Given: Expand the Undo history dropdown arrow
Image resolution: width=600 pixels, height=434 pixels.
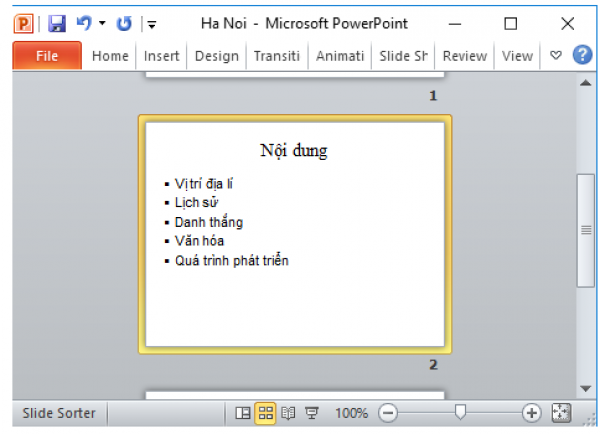Looking at the screenshot, I should point(102,23).
